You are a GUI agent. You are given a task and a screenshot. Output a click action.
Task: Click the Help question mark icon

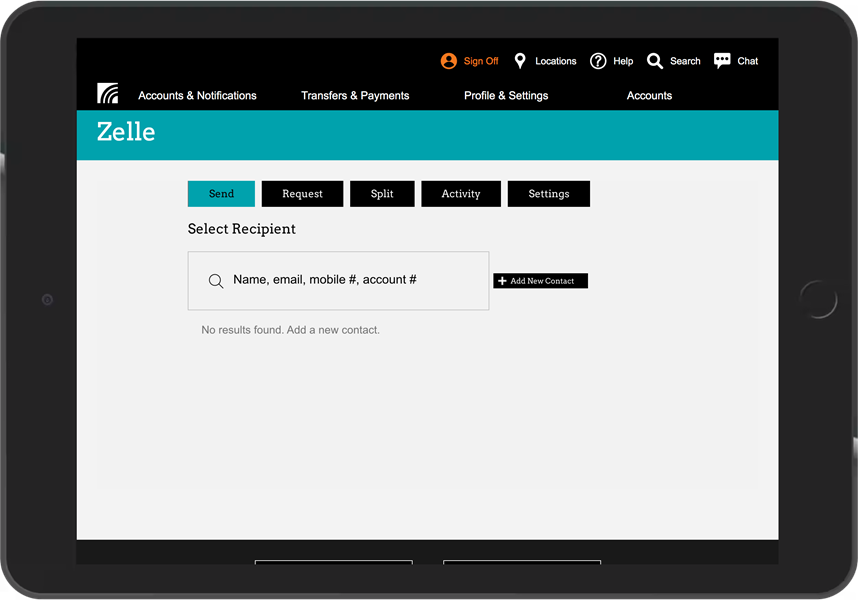(x=598, y=61)
